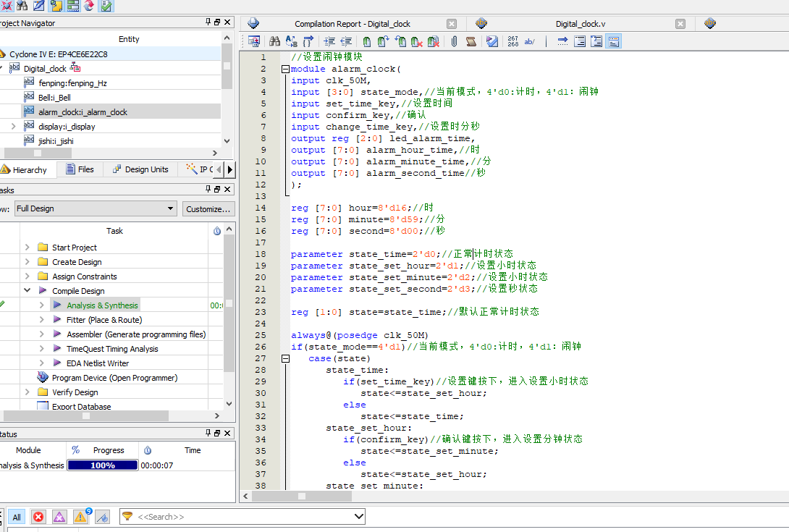Click the Customize... button
Viewport: 789px width, 532px height.
[208, 209]
